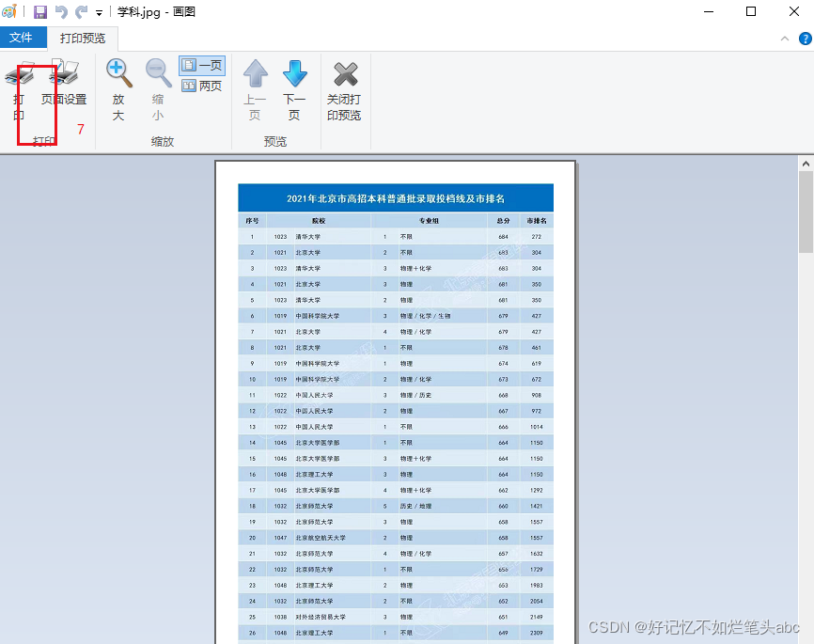Screen dimensions: 814x644
Task: Click 清华大学 in row 1
Action: [x=308, y=237]
